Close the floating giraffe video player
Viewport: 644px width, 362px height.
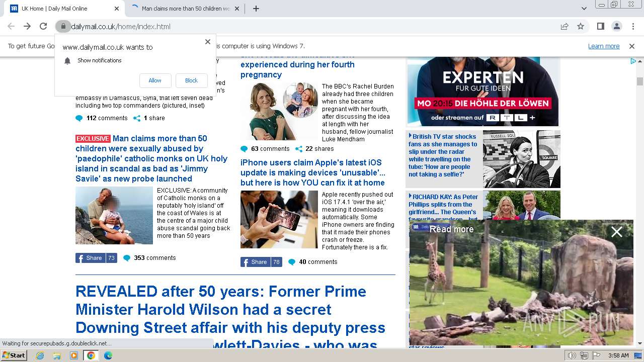(x=617, y=232)
